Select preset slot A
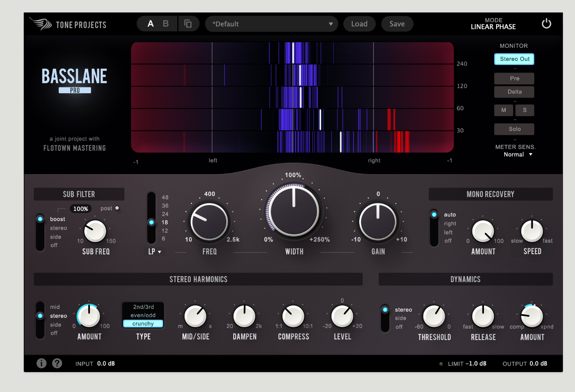 [151, 24]
